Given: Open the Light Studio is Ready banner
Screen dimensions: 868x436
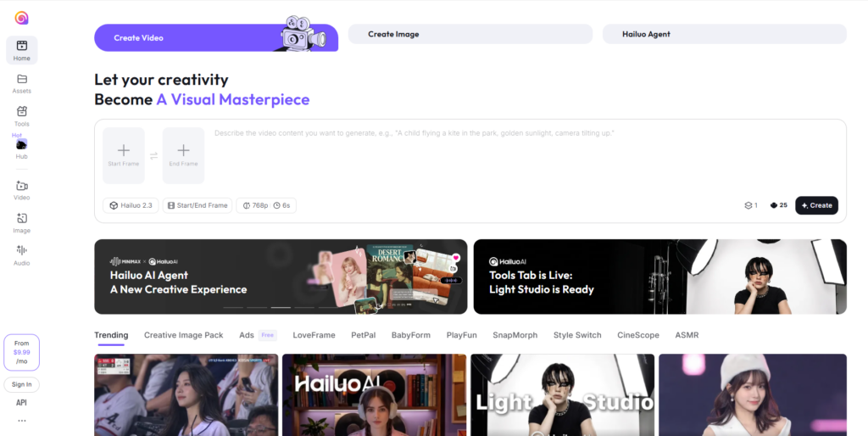Looking at the screenshot, I should pos(659,277).
